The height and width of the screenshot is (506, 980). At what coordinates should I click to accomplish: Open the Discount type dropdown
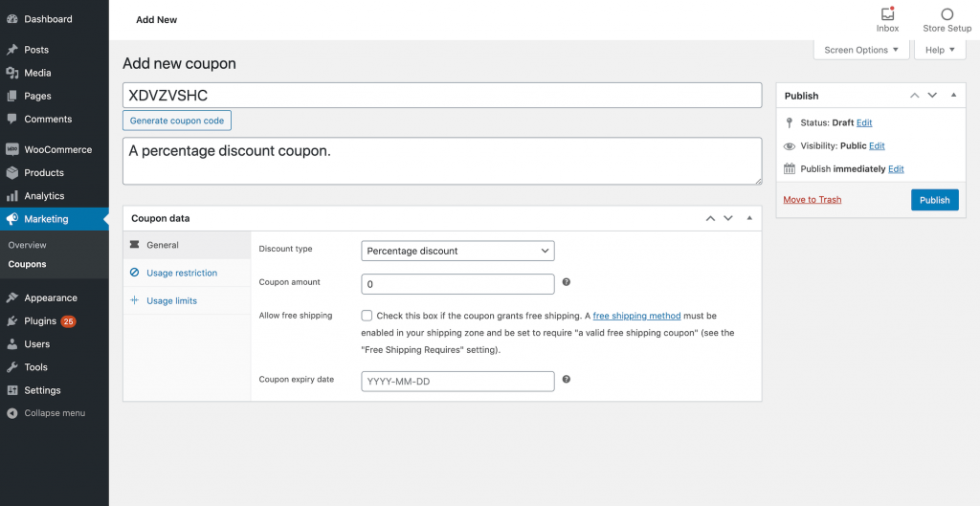[457, 251]
